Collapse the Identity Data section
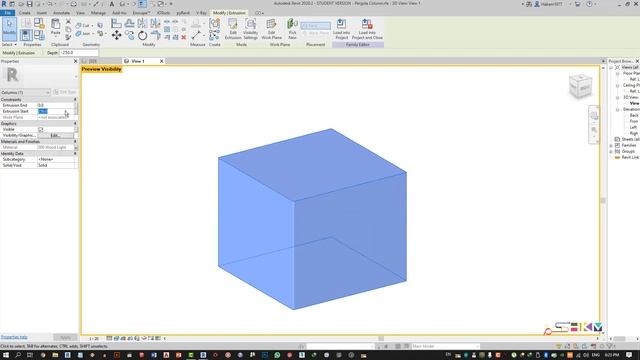The width and height of the screenshot is (640, 360). pyautogui.click(x=75, y=154)
